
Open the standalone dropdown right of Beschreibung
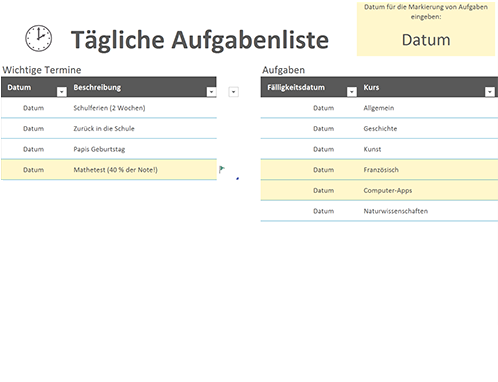(x=233, y=92)
